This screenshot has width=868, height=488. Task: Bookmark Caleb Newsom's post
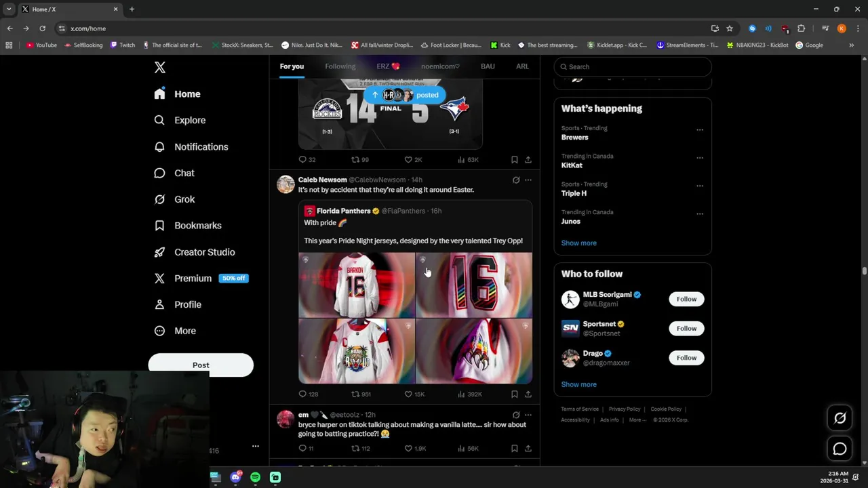(x=514, y=394)
